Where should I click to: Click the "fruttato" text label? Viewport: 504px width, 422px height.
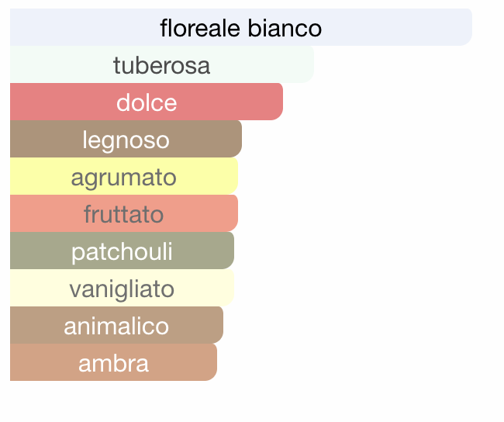124,214
